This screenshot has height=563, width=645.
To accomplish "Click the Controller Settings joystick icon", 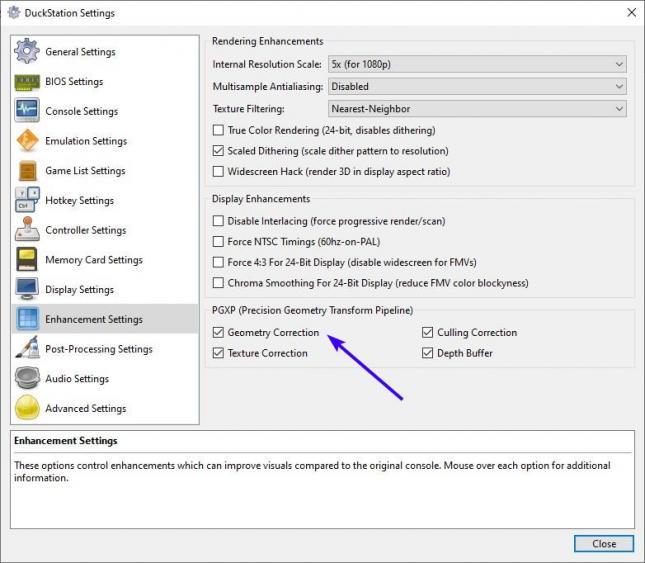I will point(27,229).
